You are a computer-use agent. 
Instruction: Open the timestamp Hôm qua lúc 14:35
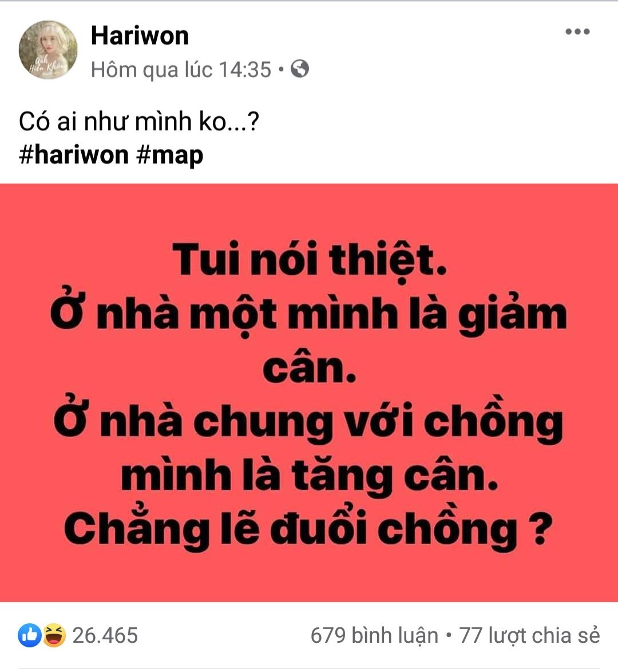(181, 69)
